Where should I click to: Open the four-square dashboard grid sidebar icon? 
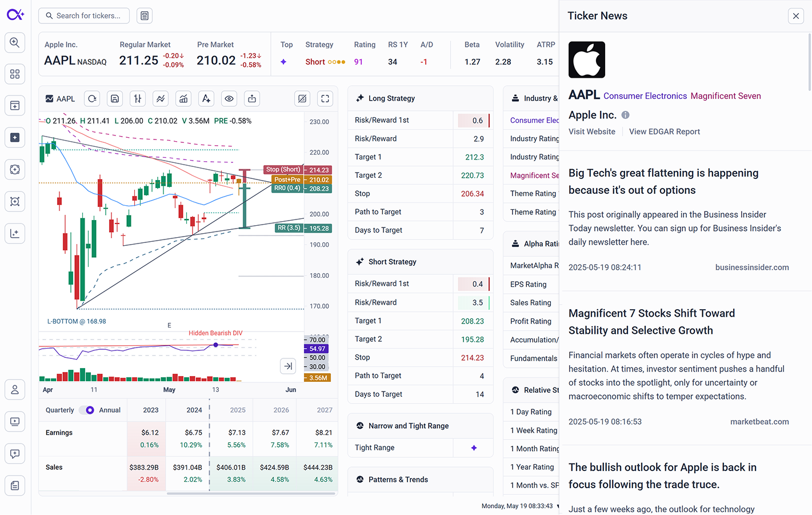pyautogui.click(x=15, y=74)
